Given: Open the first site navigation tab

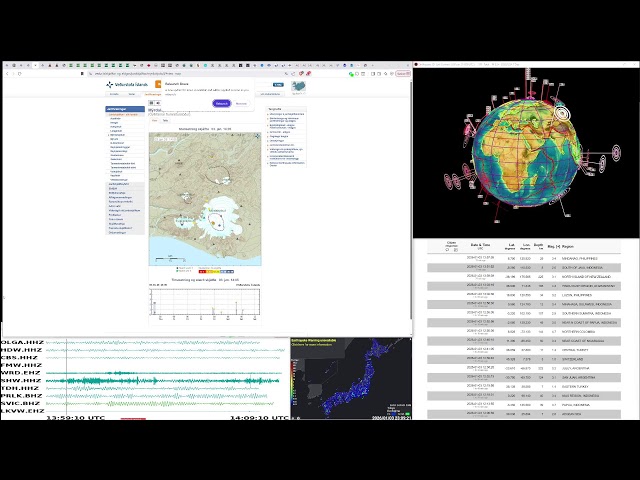Looking at the screenshot, I should [x=114, y=94].
